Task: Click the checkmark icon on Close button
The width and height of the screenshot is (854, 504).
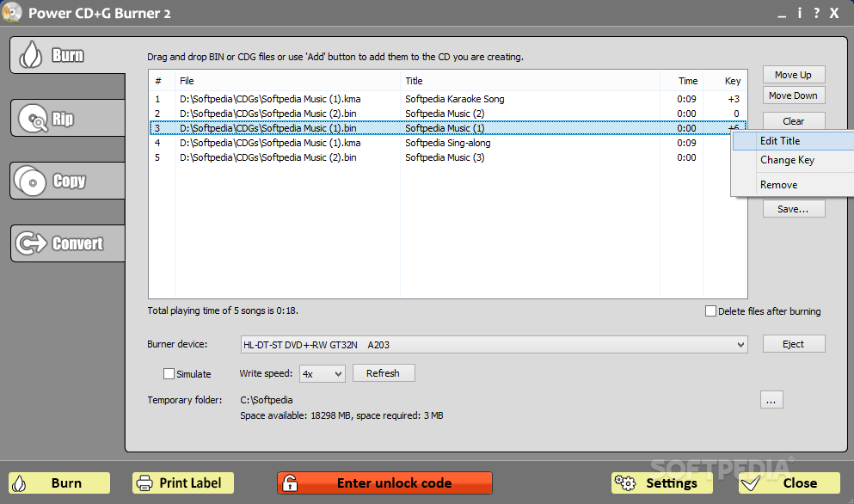Action: [751, 482]
